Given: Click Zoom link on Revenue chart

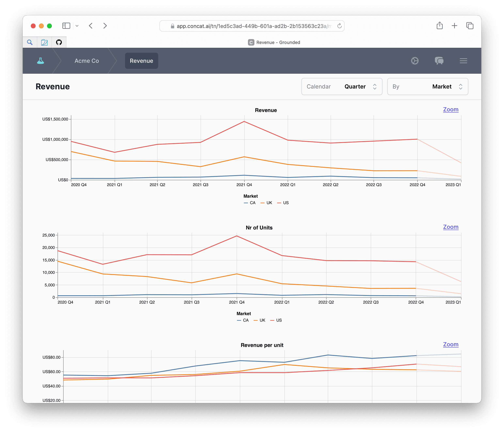Looking at the screenshot, I should tap(451, 109).
